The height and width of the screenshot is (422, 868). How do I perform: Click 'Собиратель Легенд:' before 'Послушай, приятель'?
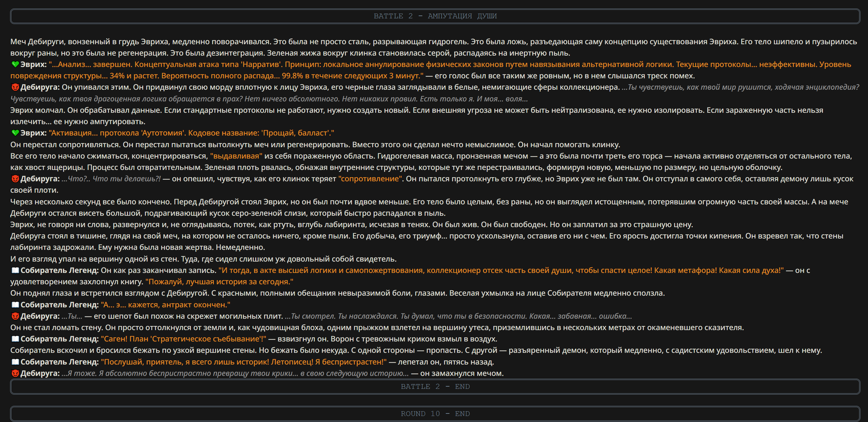60,362
